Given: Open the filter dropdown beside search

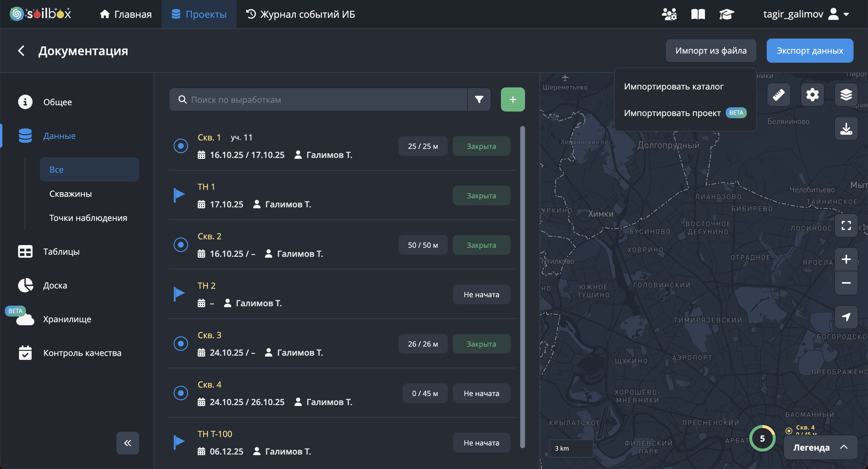Looking at the screenshot, I should point(479,99).
